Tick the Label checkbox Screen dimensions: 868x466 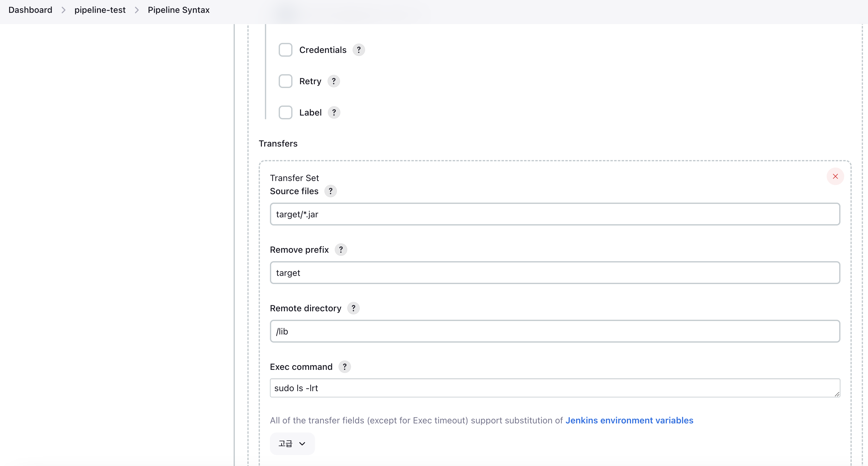click(x=285, y=112)
